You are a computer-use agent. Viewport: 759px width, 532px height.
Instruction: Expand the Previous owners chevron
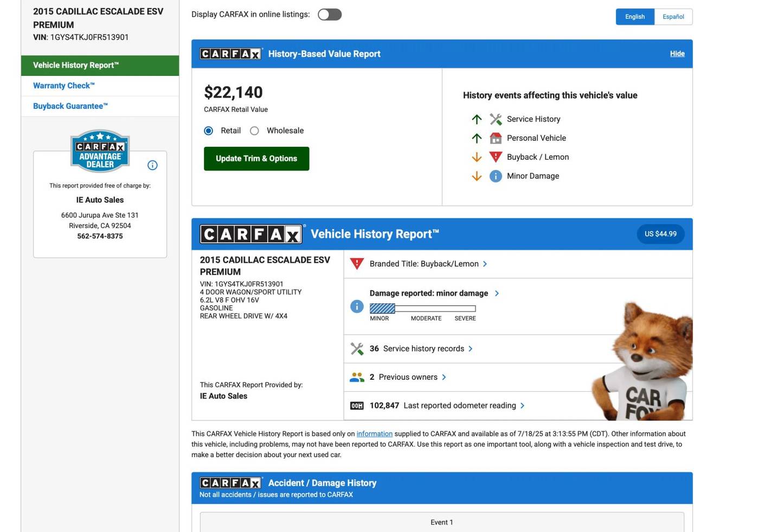click(x=443, y=377)
